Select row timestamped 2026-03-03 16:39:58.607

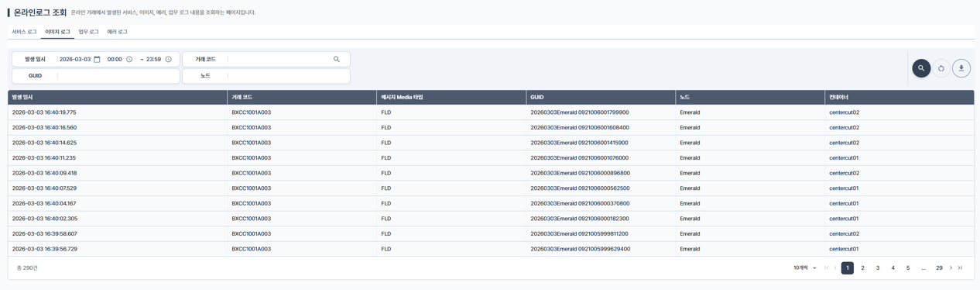pyautogui.click(x=491, y=233)
